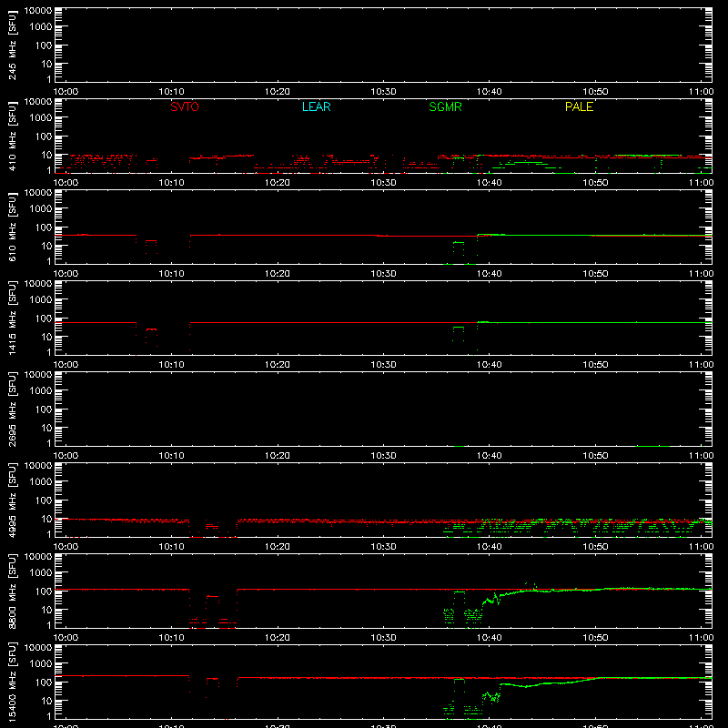
Task: Click the 10000 value on the 245 MHz axis
Action: coord(38,11)
